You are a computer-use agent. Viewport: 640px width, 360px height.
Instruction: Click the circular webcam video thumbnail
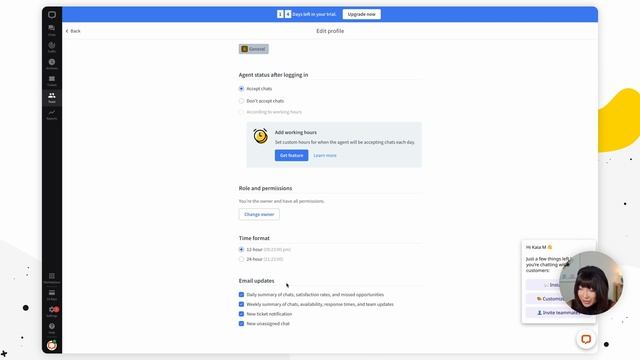591,283
